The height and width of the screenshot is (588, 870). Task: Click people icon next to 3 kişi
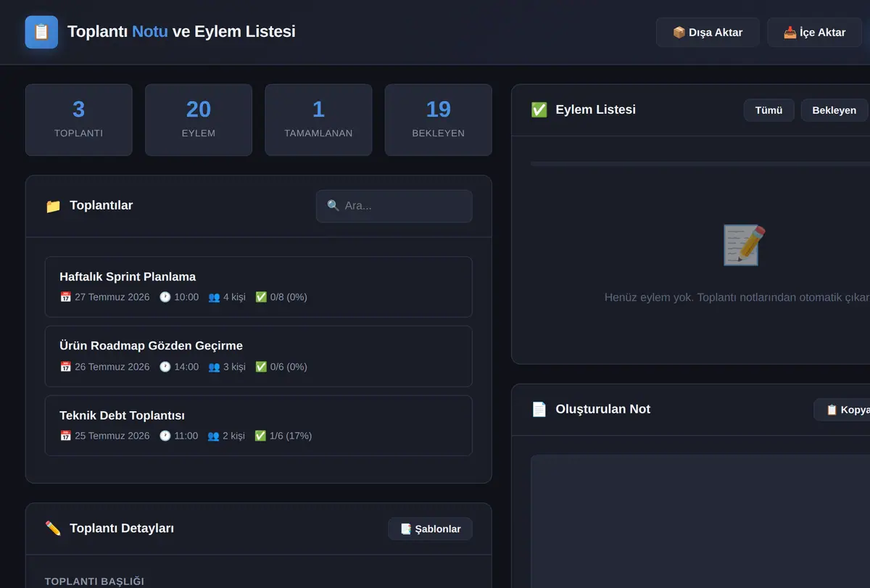[x=214, y=367]
